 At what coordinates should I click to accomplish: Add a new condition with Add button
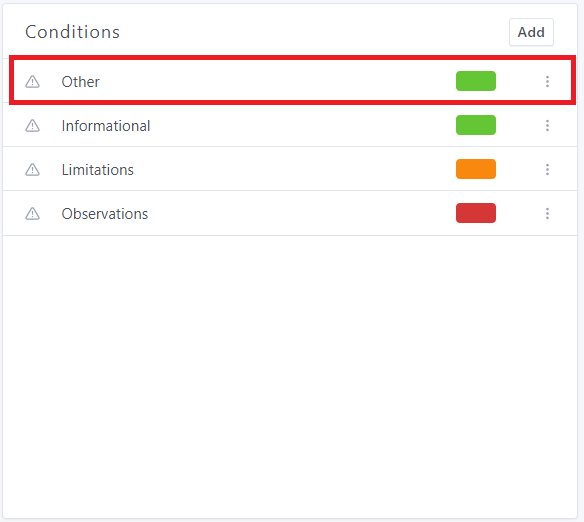point(531,32)
